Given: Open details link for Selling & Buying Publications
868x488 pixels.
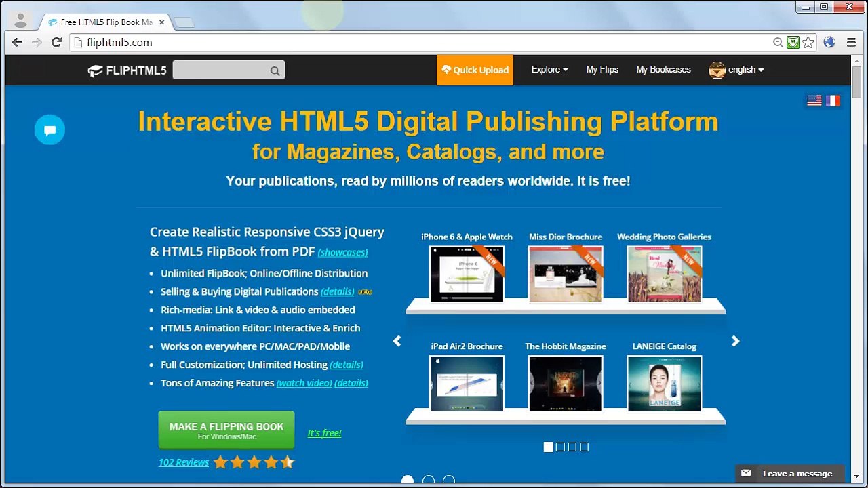Looking at the screenshot, I should 337,291.
